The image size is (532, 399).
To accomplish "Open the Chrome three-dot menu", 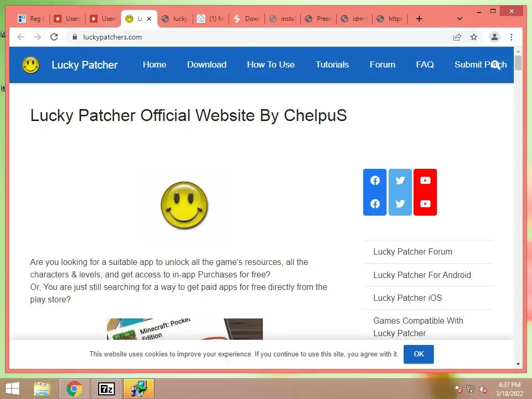I will pyautogui.click(x=511, y=37).
